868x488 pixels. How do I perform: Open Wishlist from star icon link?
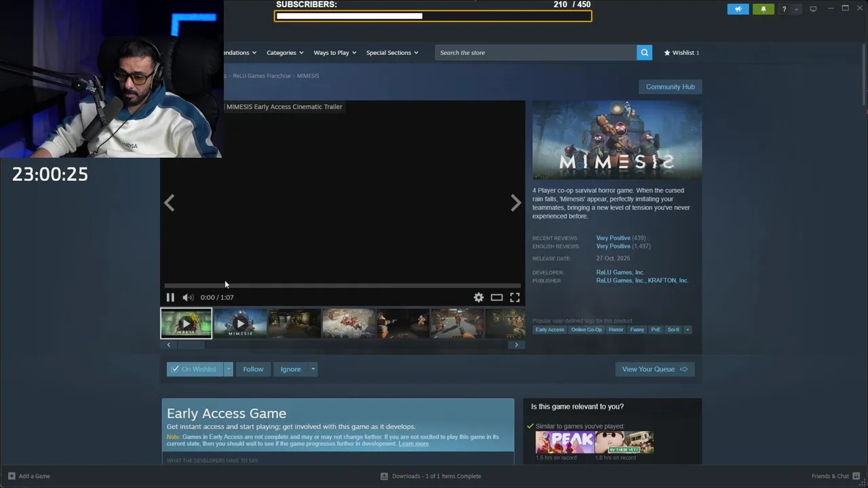click(x=681, y=52)
